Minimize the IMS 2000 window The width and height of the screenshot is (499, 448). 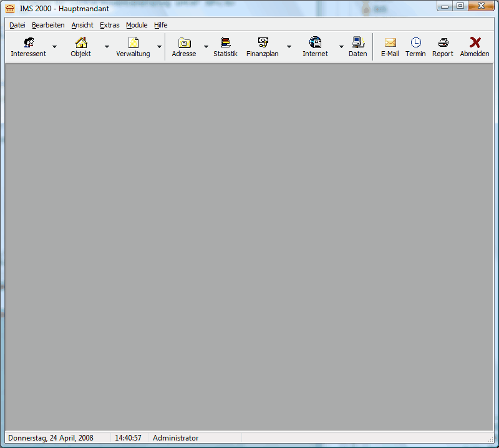(x=445, y=6)
